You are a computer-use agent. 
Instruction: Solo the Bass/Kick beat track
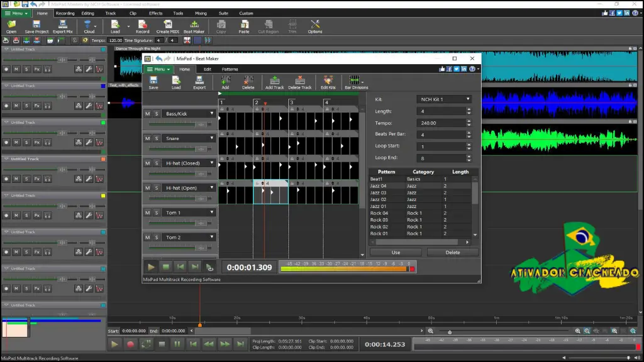(x=157, y=114)
